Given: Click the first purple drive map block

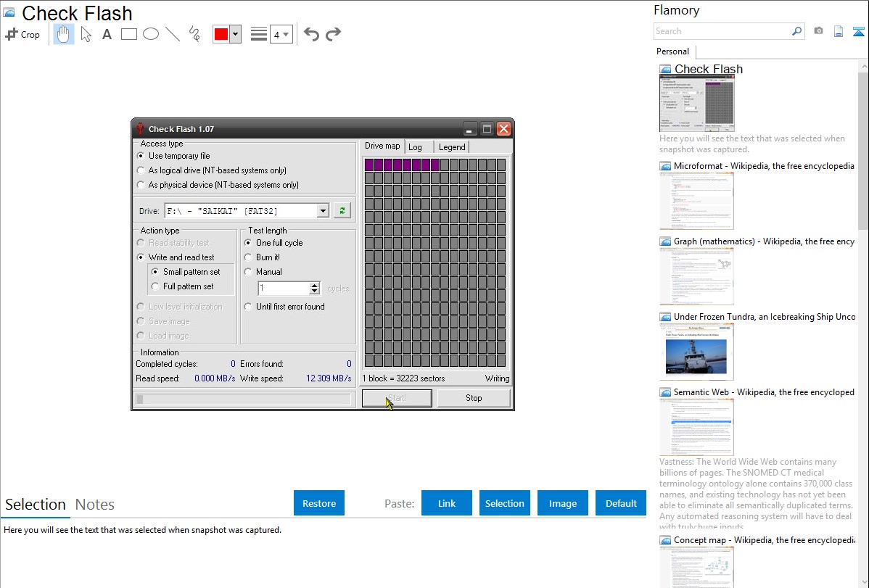Looking at the screenshot, I should point(370,165).
